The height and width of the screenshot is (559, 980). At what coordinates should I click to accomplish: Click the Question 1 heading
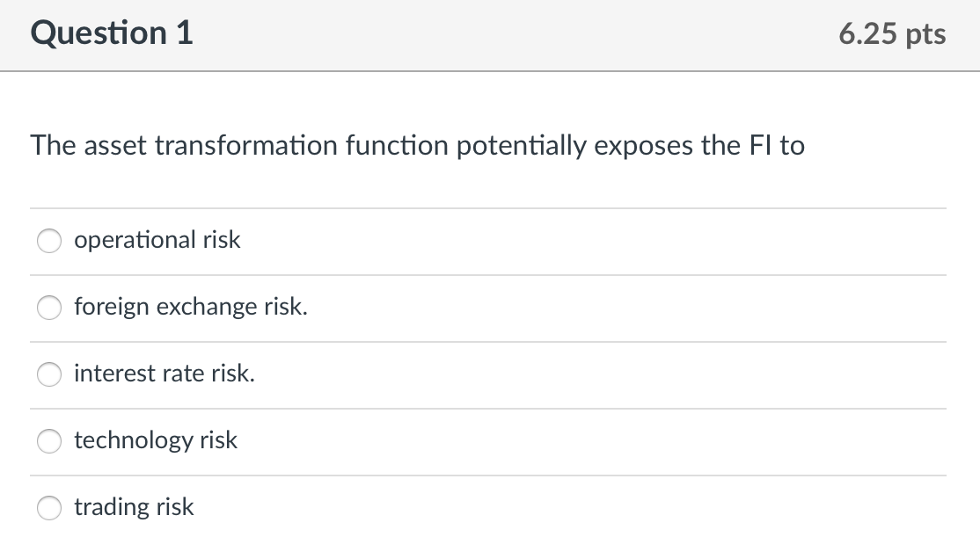[x=109, y=33]
